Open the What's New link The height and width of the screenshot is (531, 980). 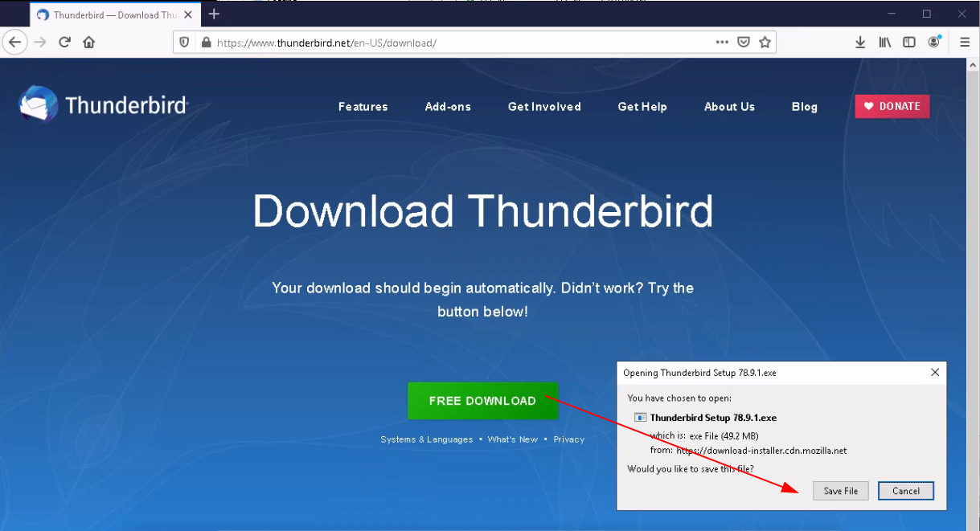click(x=512, y=439)
